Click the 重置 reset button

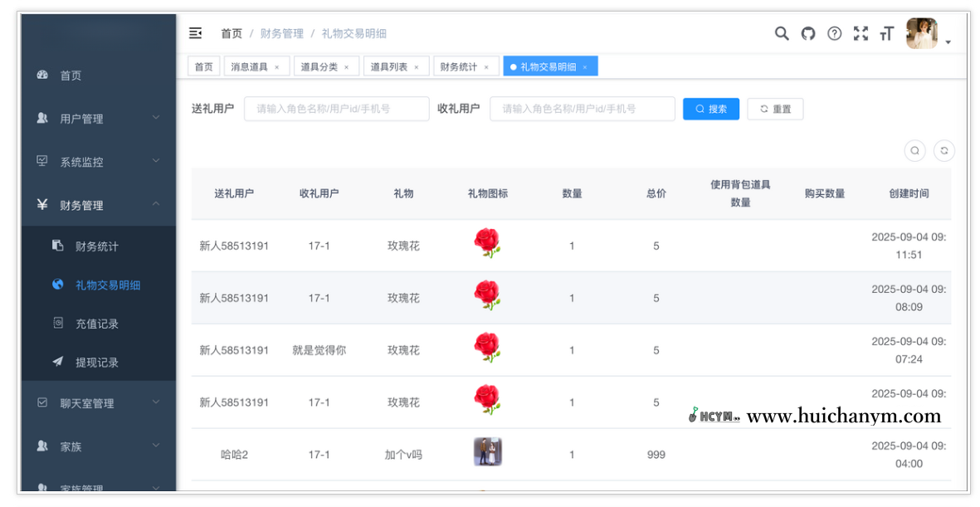[774, 109]
